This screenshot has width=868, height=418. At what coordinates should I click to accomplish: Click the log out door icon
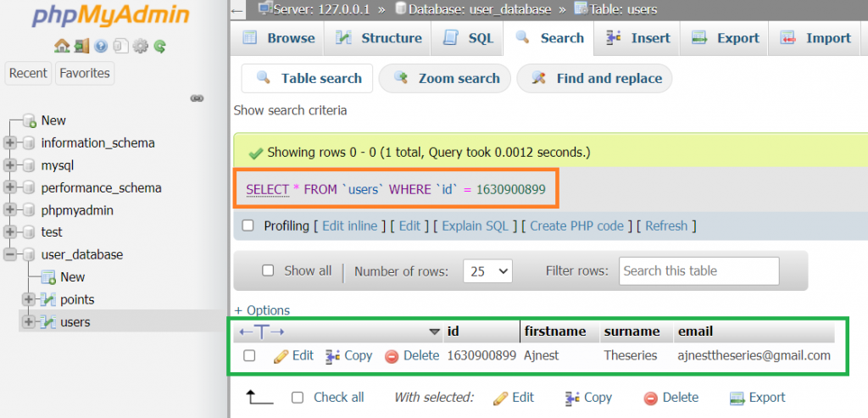(81, 46)
